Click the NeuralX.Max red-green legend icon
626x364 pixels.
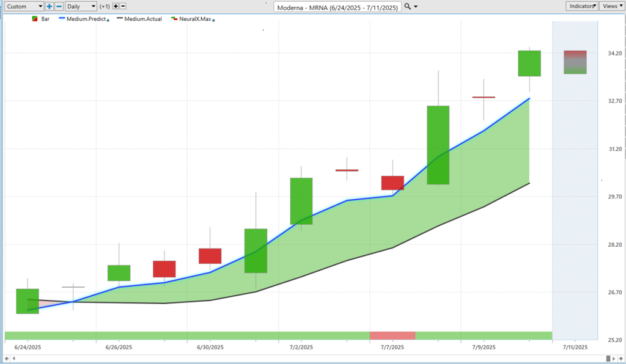point(174,18)
